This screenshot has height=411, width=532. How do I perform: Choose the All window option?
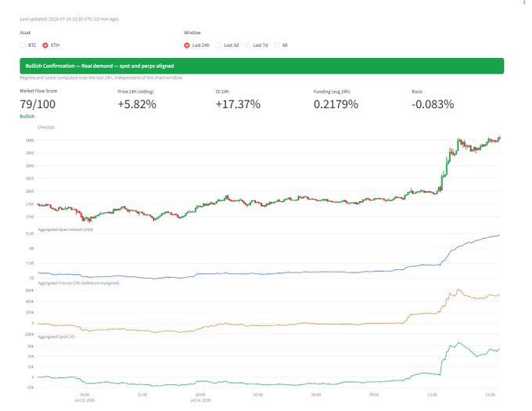coord(277,45)
